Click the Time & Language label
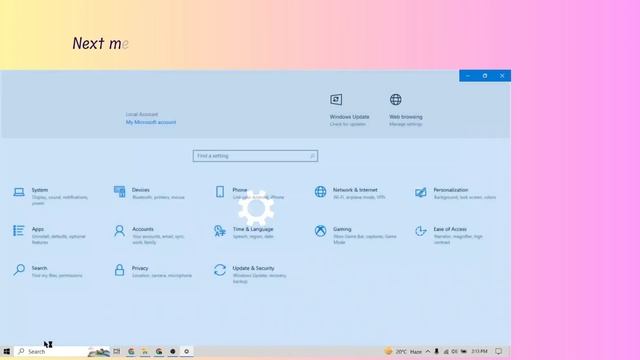 pos(253,229)
